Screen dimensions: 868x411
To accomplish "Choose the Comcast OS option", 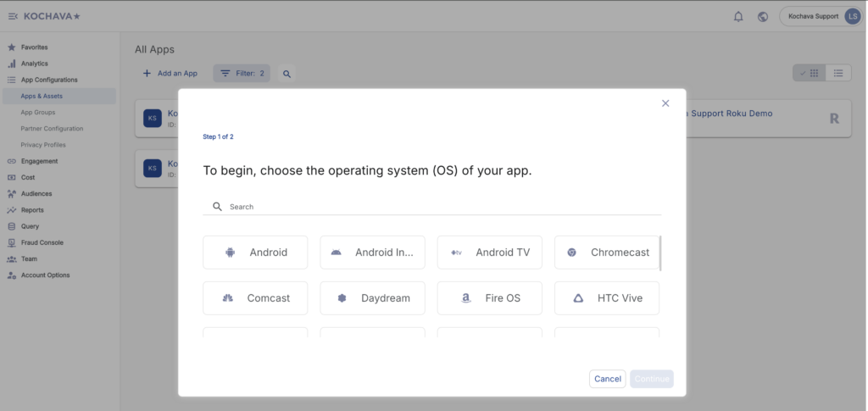I will (x=255, y=298).
